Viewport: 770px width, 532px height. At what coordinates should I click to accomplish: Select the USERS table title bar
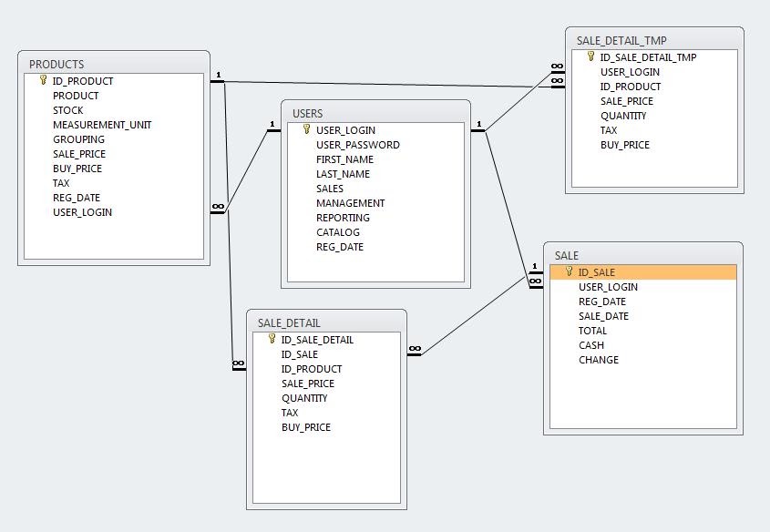[375, 113]
